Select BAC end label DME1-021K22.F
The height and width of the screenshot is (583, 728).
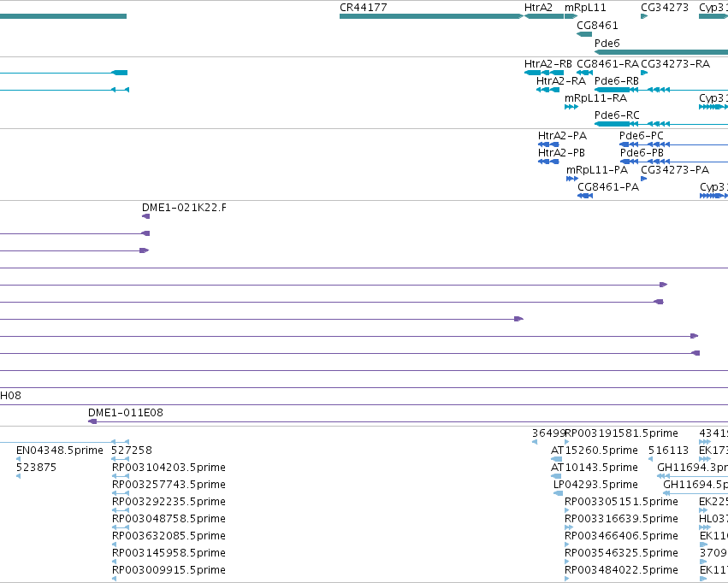click(x=184, y=208)
